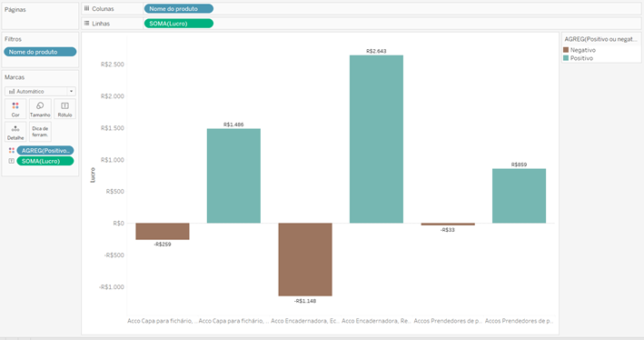The width and height of the screenshot is (644, 340).
Task: Select the SOMA(Lucro) pill in Marcas
Action: [45, 161]
